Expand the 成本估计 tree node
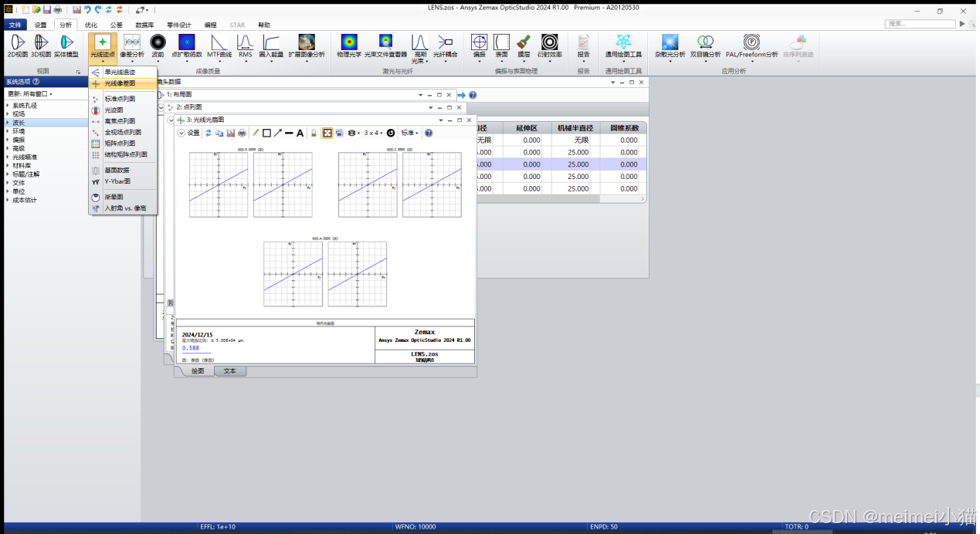 coord(8,200)
